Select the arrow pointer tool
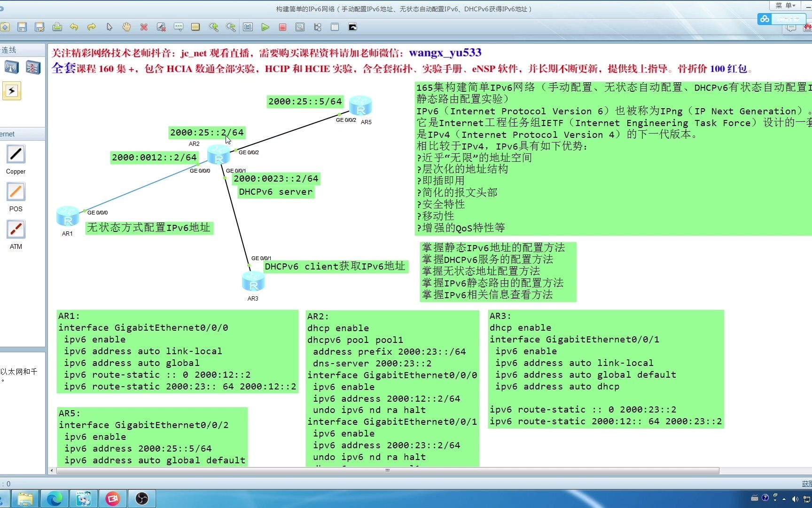 [x=109, y=27]
